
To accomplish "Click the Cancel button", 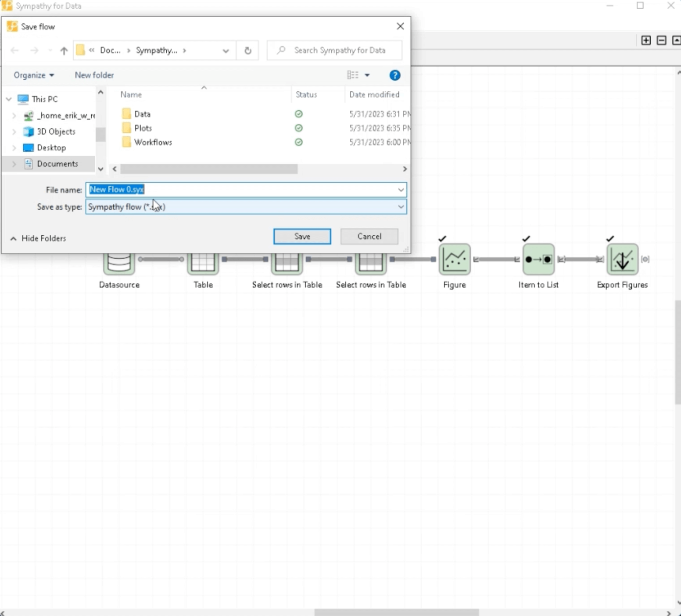I will click(x=369, y=236).
